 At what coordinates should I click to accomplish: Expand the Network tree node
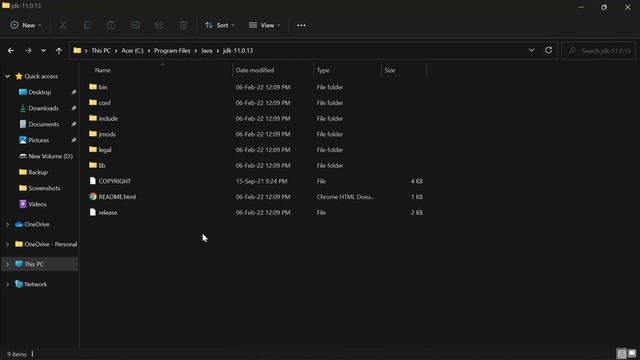tap(7, 284)
